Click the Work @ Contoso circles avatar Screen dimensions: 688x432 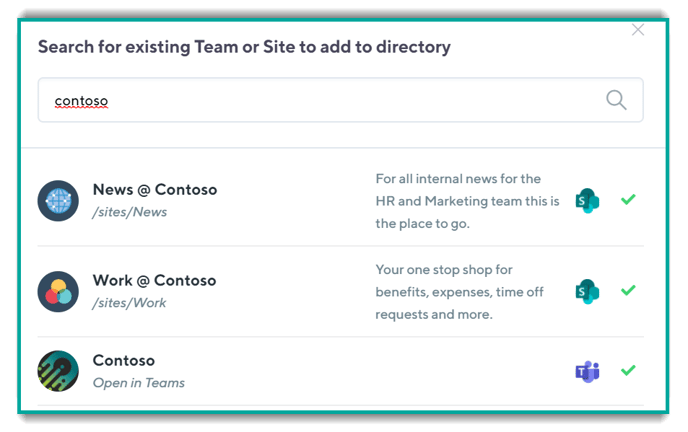coord(58,291)
